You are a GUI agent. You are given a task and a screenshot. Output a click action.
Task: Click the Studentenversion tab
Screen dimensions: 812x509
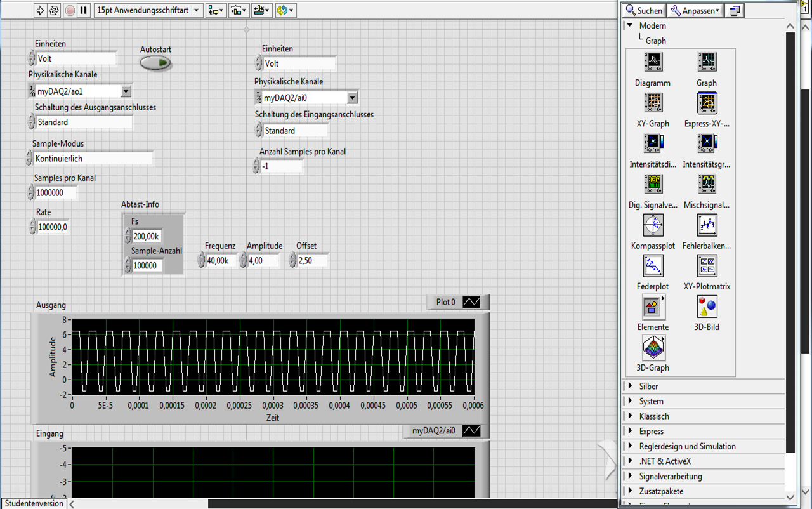34,503
